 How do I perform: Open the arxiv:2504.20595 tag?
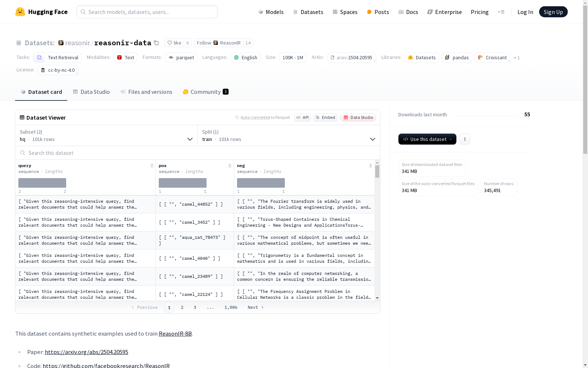(351, 57)
